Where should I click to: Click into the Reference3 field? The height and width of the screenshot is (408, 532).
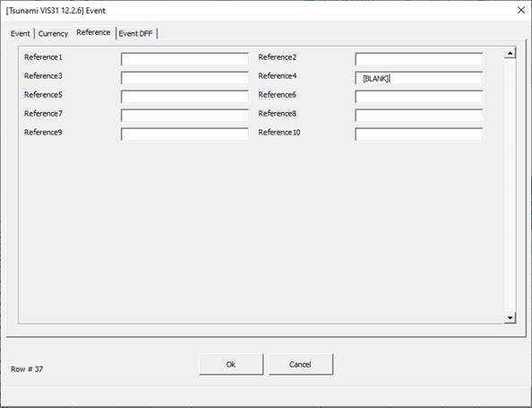tap(184, 78)
